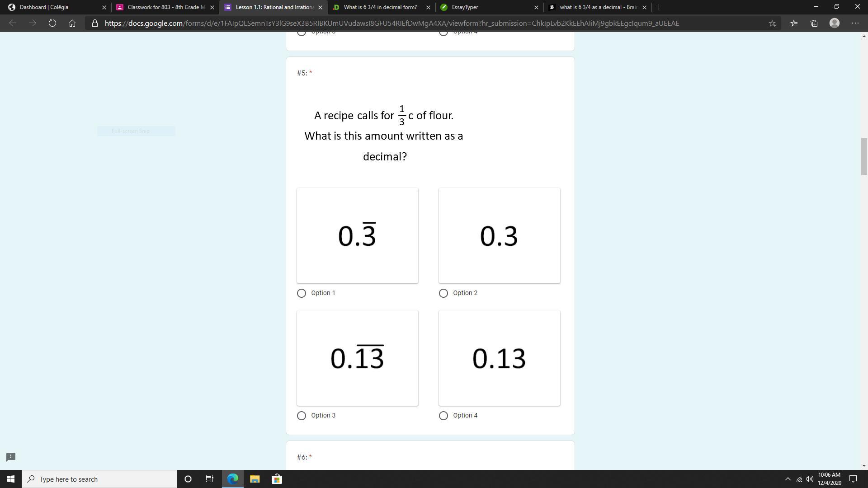Click the browser refresh icon
Viewport: 868px width, 488px height.
click(x=52, y=23)
